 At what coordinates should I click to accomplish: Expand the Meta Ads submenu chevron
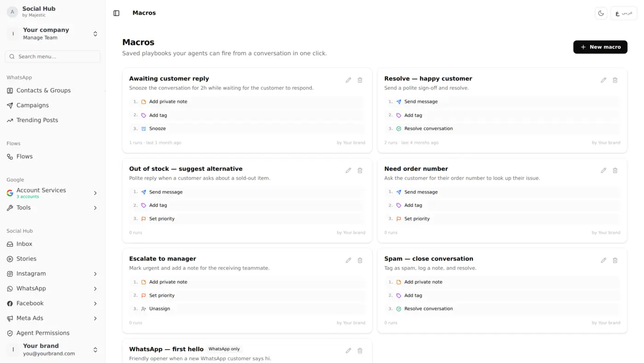click(95, 318)
